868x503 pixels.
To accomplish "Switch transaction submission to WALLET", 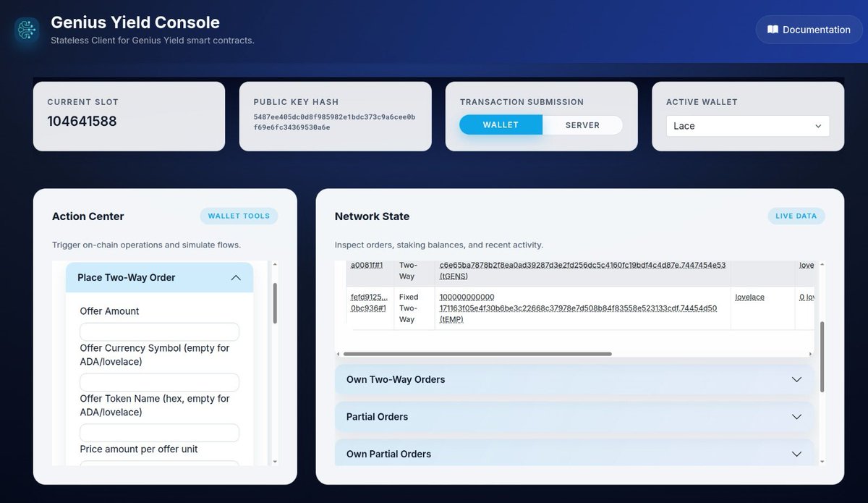I will pos(501,125).
